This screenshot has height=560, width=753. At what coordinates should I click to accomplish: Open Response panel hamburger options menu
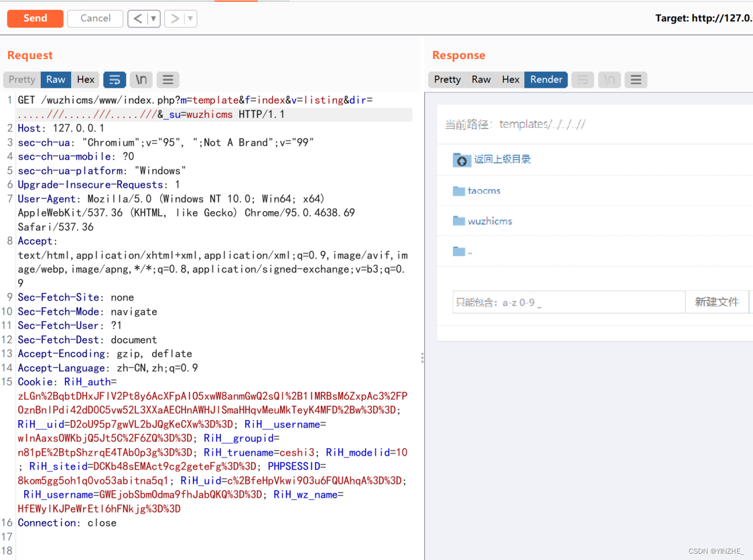[x=636, y=80]
